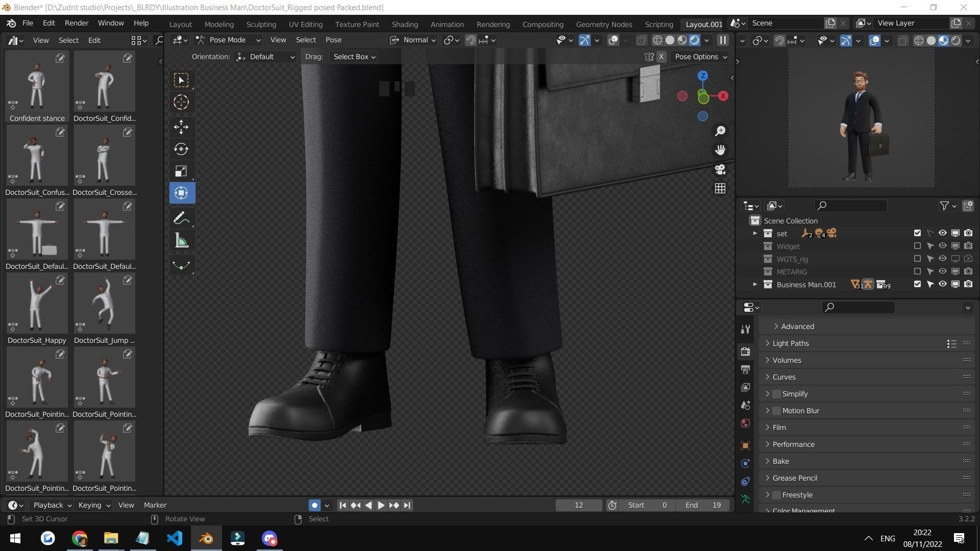This screenshot has height=551, width=980.
Task: Switch perspective/orthographic grid icon
Action: pos(720,188)
